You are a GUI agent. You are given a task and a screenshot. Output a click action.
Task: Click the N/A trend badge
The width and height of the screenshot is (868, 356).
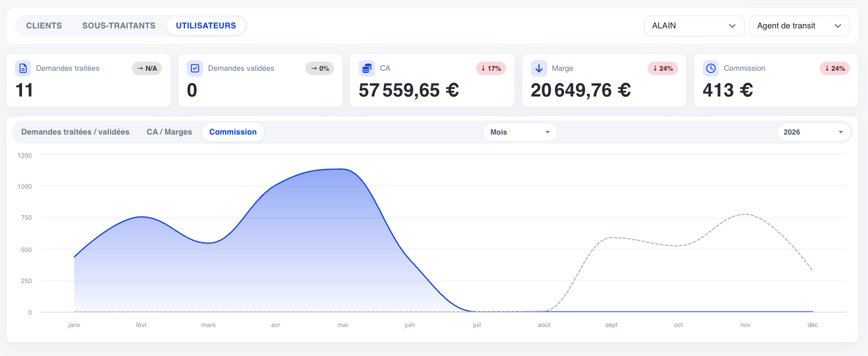[x=147, y=68]
